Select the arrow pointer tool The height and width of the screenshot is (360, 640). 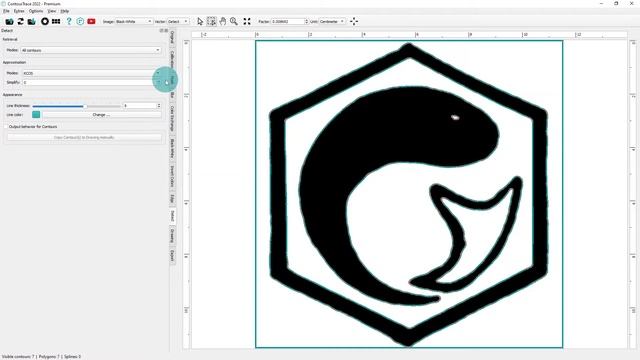pos(200,21)
